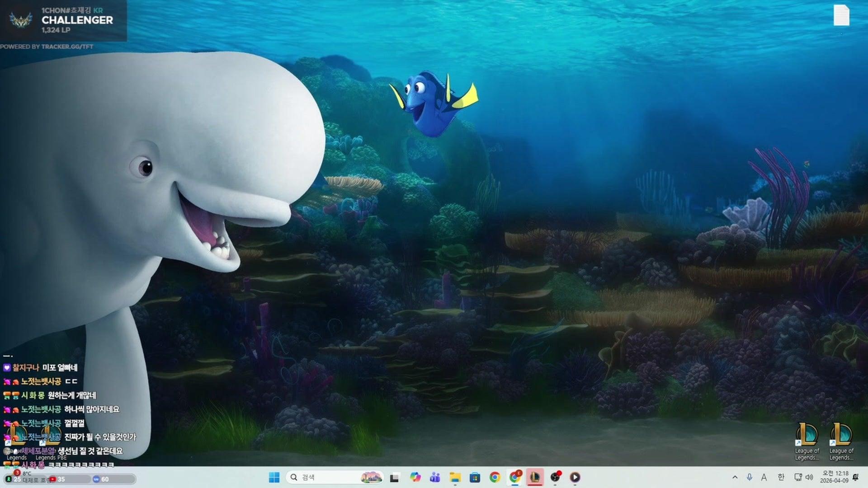868x488 pixels.
Task: Toggle the microphone tray icon
Action: pos(749,477)
